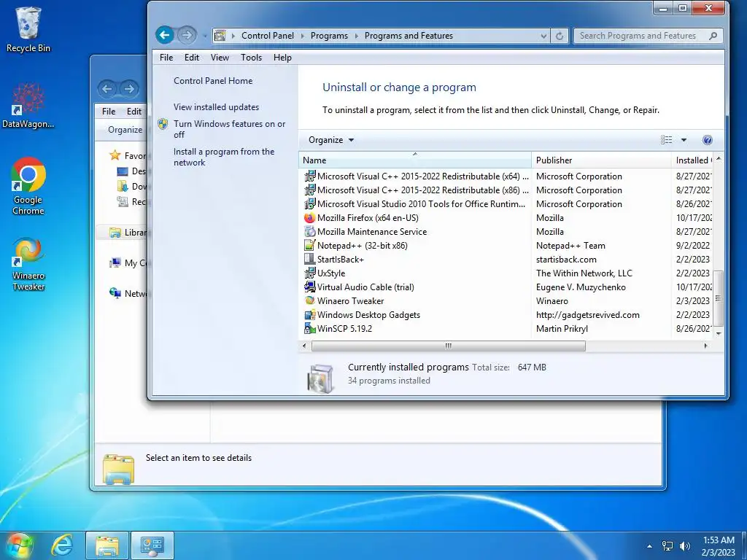Launch Google Chrome from the desktop
This screenshot has width=747, height=560.
[x=28, y=186]
